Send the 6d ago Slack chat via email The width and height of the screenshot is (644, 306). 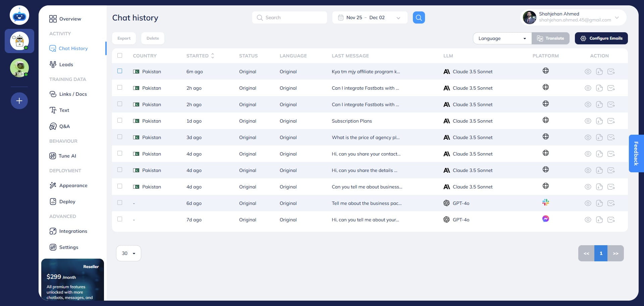coord(611,203)
